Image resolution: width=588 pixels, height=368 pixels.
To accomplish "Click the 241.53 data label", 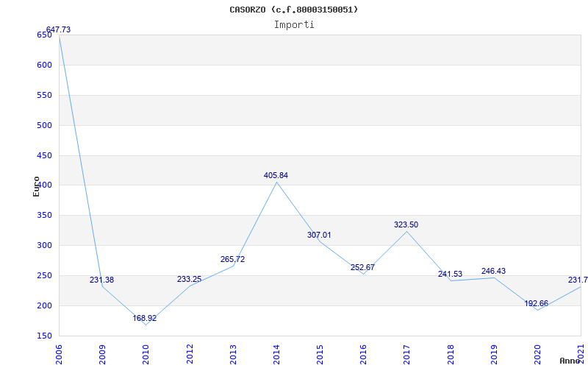I will click(450, 274).
